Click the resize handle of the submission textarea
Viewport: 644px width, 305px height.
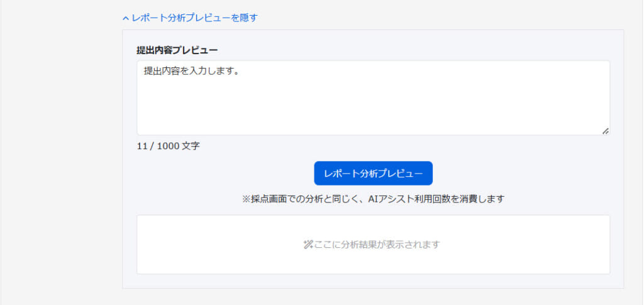coord(605,131)
